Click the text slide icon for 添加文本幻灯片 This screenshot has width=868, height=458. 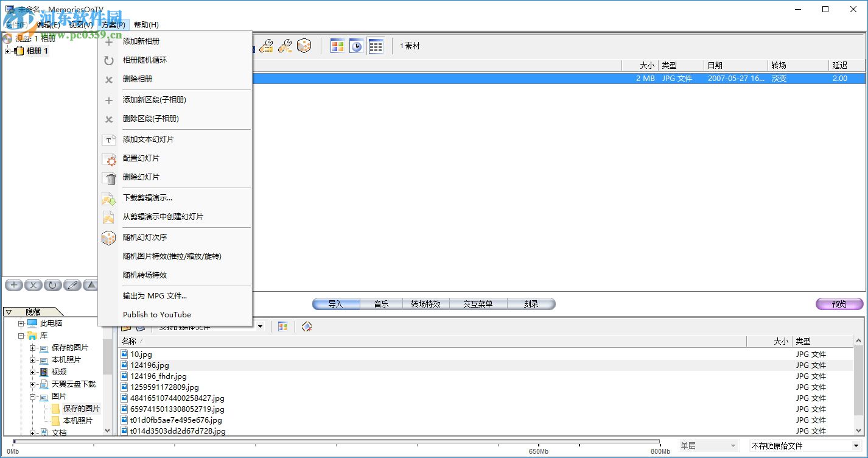pos(109,139)
